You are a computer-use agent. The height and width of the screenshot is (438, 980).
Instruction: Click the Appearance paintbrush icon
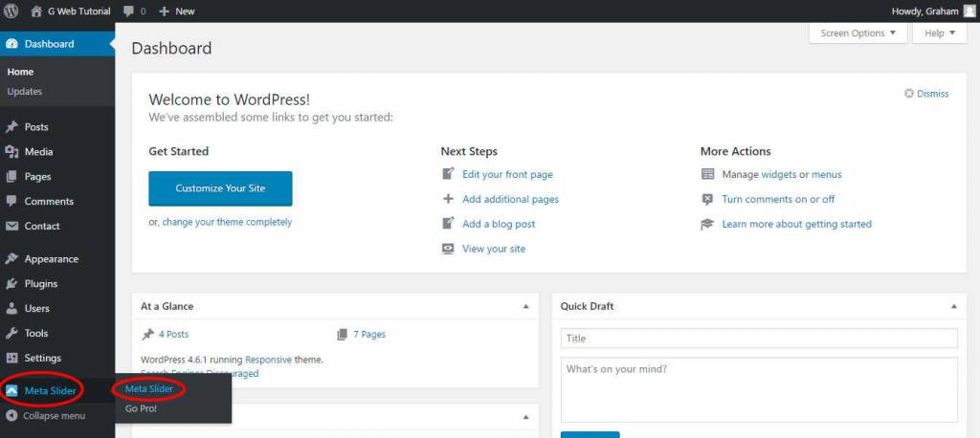tap(11, 259)
